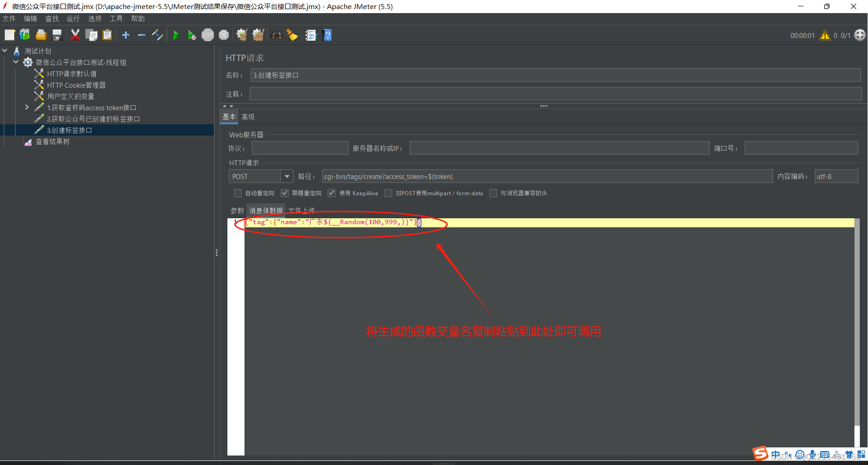Click the Open file folder icon
Viewport: 868px width, 465px height.
point(41,35)
